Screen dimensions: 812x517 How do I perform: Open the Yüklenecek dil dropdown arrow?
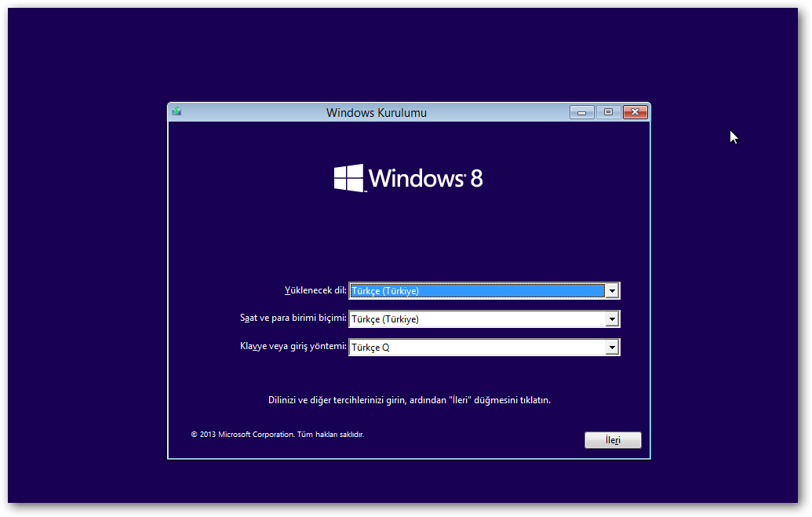coord(612,290)
